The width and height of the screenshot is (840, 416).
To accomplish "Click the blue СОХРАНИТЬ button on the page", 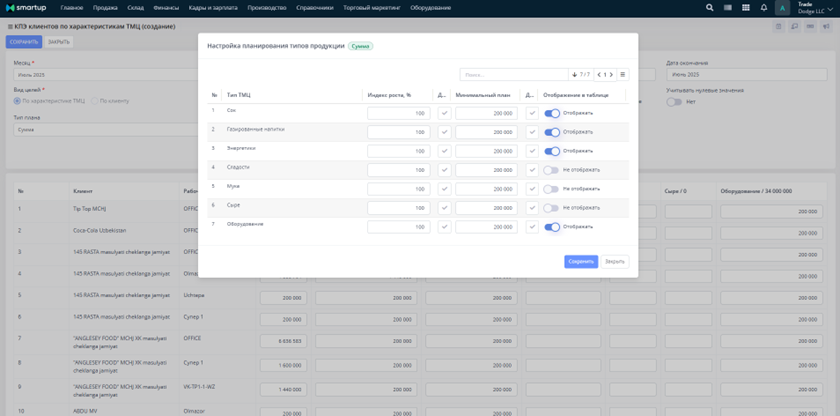I will [x=24, y=42].
